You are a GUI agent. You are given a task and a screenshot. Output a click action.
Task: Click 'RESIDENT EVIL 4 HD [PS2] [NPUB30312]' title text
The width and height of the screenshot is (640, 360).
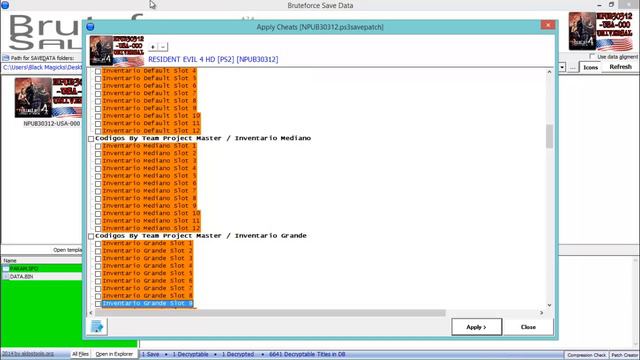[x=213, y=60]
